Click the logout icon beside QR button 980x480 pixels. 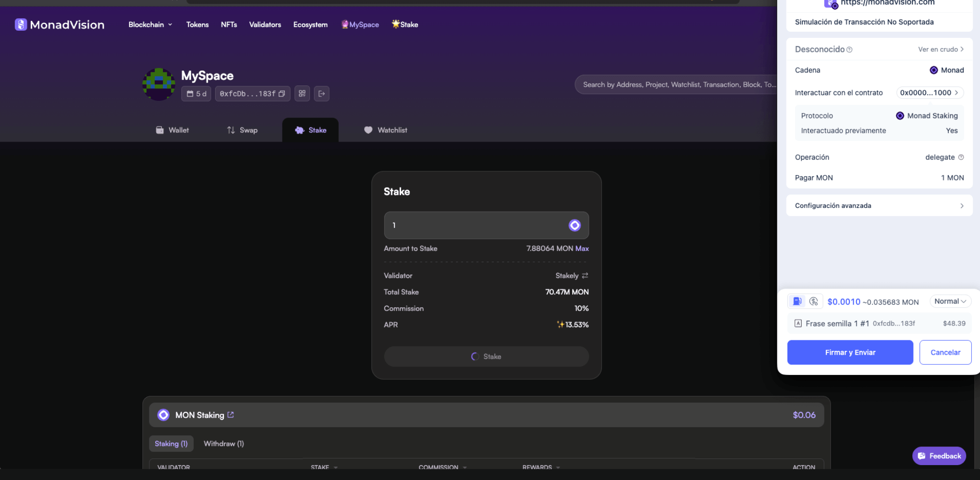[x=322, y=94]
